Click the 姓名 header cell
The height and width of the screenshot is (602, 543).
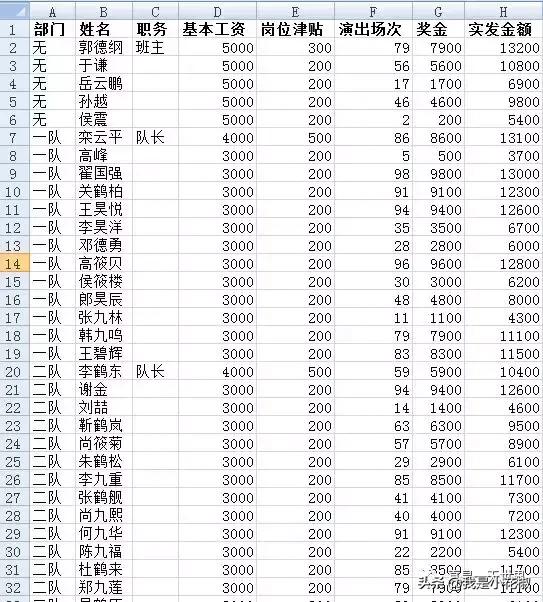(x=104, y=29)
